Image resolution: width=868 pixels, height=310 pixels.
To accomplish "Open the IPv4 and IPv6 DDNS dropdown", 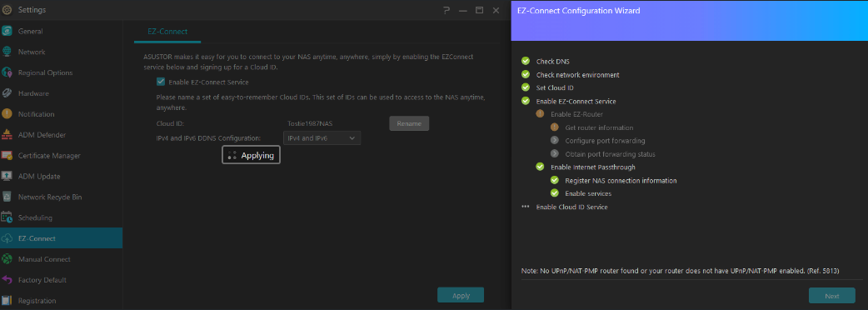I will coord(322,137).
